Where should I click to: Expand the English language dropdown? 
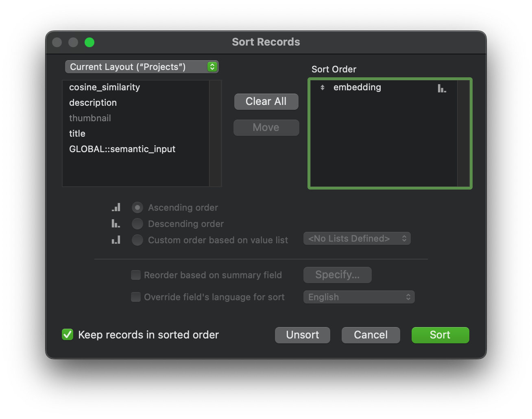point(359,297)
